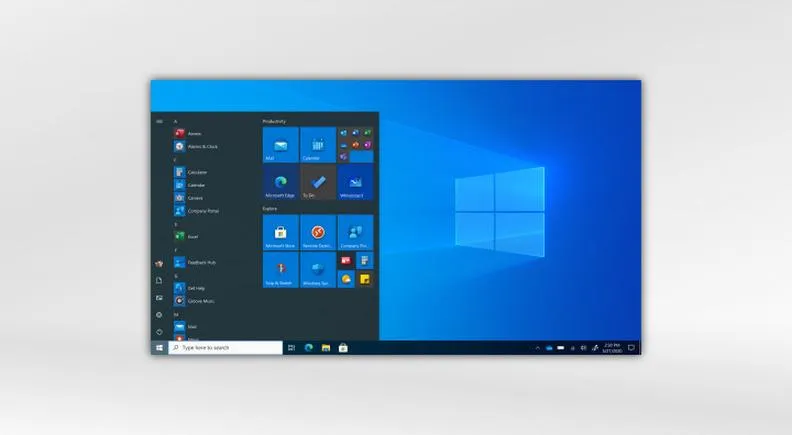The width and height of the screenshot is (792, 435).
Task: Click the Windows Start button
Action: 159,348
